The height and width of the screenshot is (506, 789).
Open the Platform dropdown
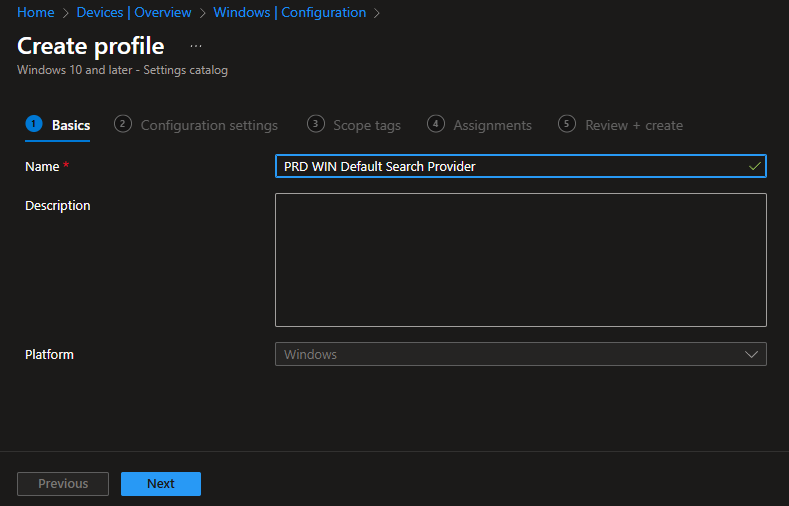521,354
